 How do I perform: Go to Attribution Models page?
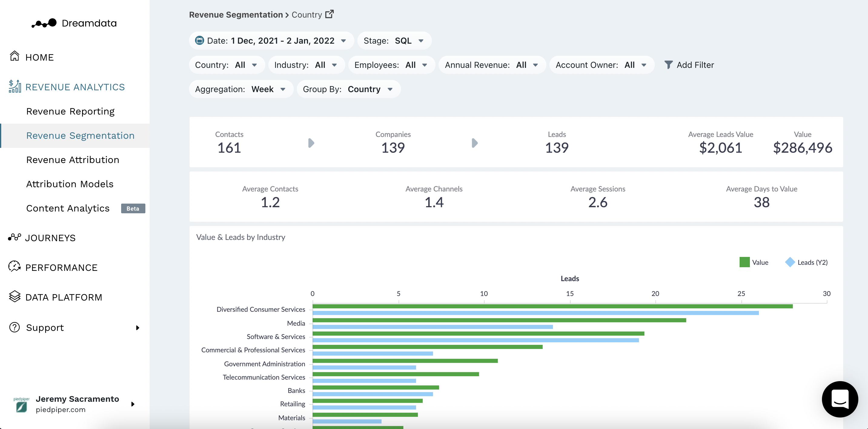[x=70, y=184]
